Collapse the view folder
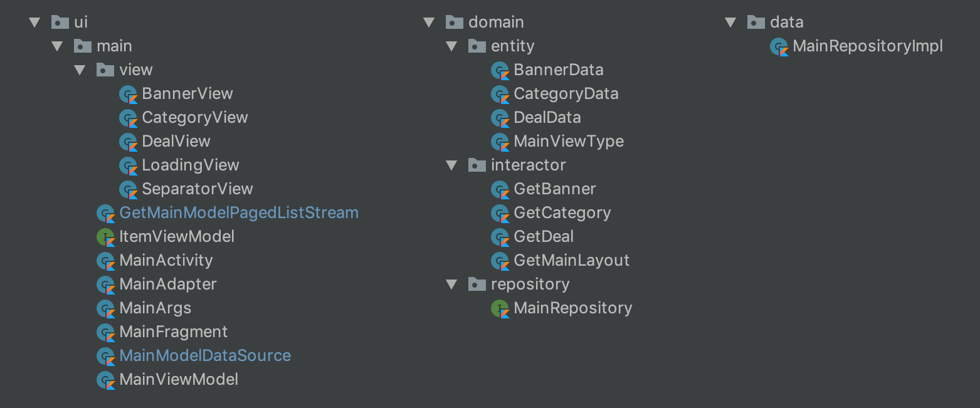Viewport: 980px width, 408px height. tap(80, 70)
